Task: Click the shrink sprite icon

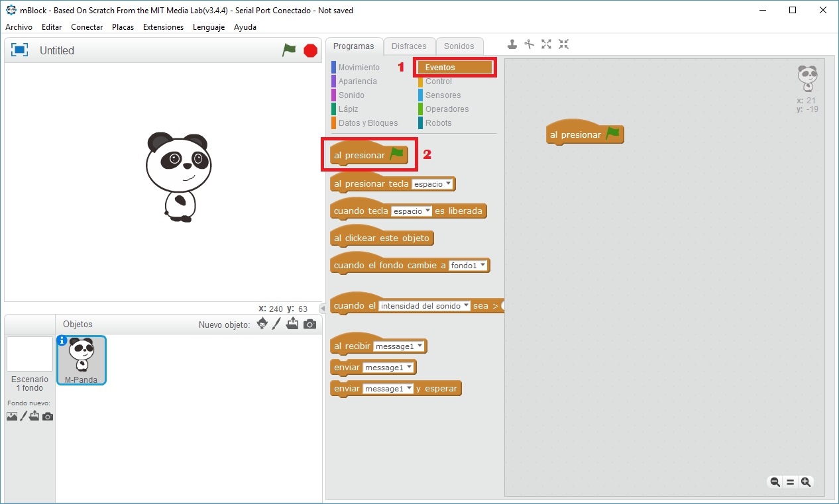Action: (563, 44)
